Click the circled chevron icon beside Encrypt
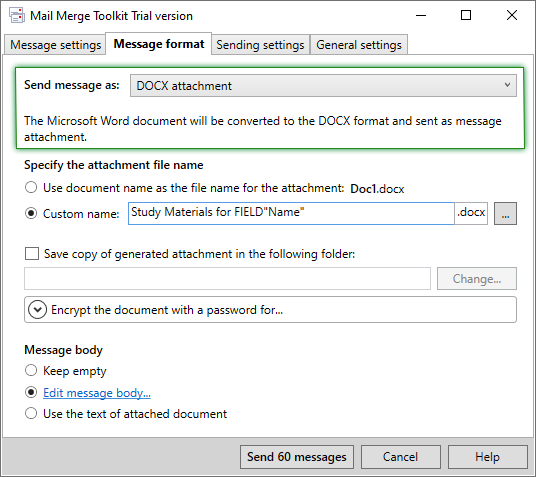The image size is (536, 477). point(37,309)
